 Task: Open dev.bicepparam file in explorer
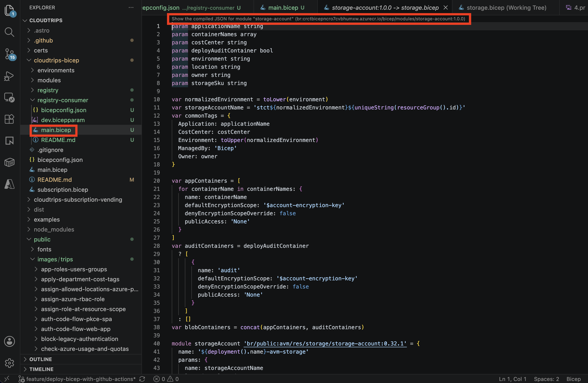[x=63, y=120]
